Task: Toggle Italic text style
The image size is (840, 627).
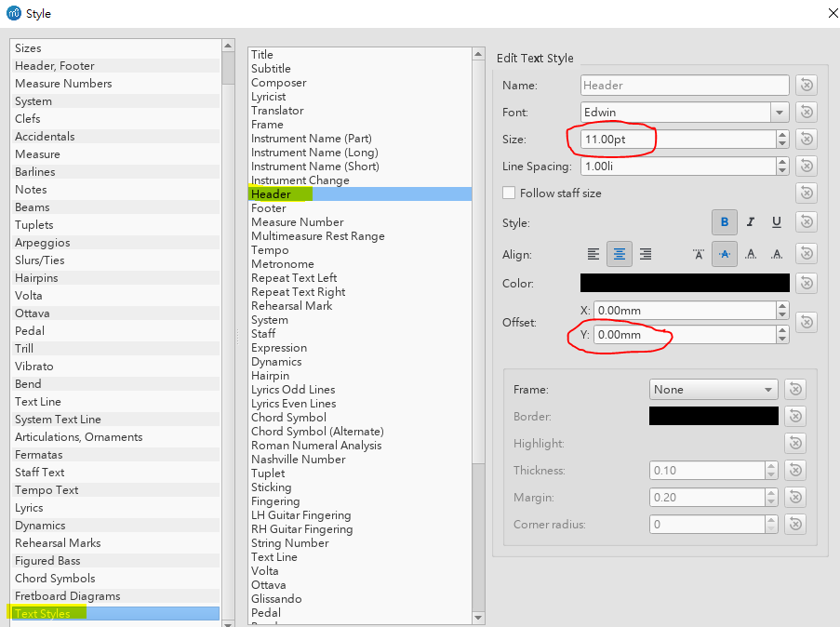Action: 751,221
